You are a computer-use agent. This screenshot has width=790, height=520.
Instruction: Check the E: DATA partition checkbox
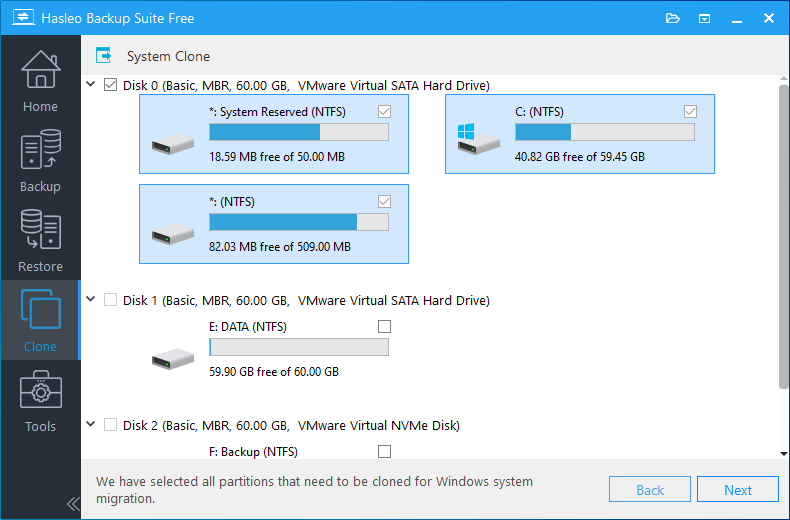(x=384, y=327)
